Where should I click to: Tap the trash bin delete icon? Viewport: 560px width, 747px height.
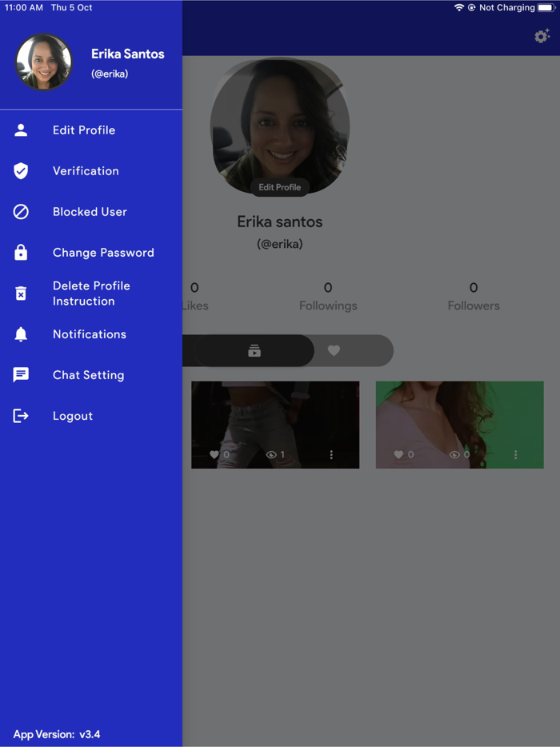coord(21,294)
